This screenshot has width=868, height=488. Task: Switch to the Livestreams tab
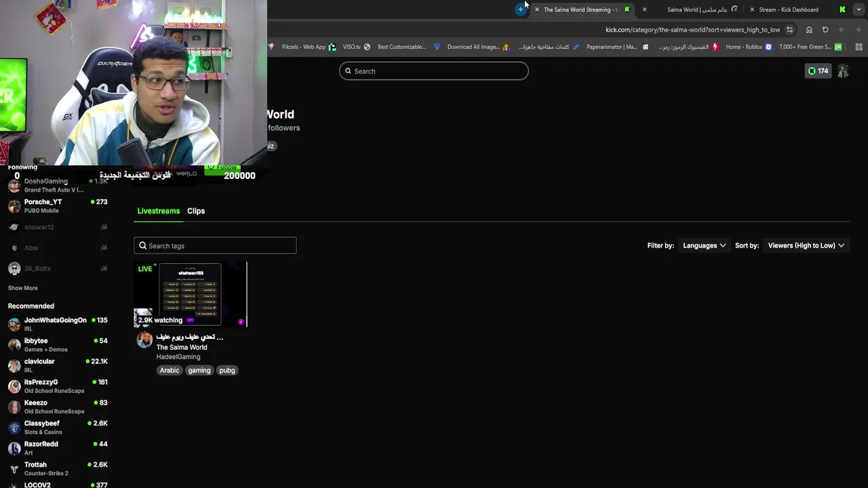pos(159,211)
